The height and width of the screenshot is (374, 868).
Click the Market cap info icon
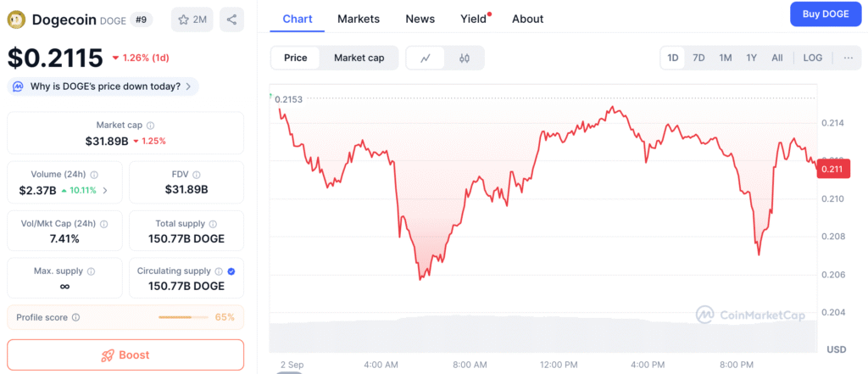[x=151, y=126]
